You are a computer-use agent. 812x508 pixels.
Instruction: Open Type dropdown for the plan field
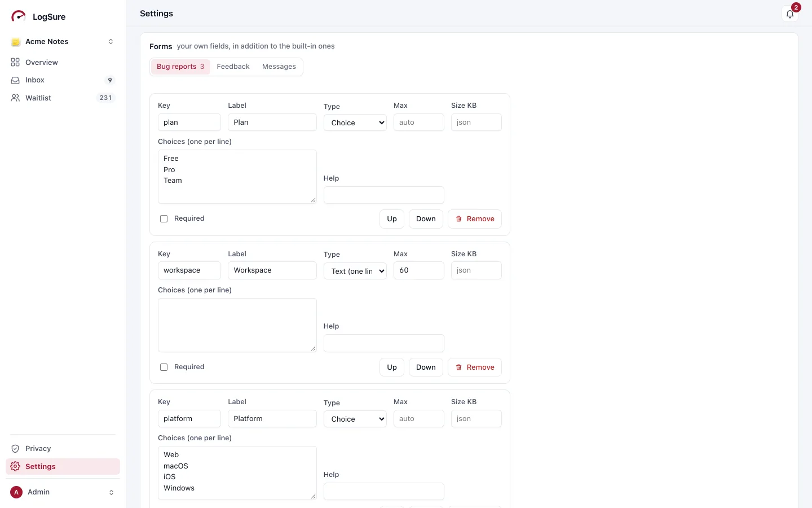(355, 122)
